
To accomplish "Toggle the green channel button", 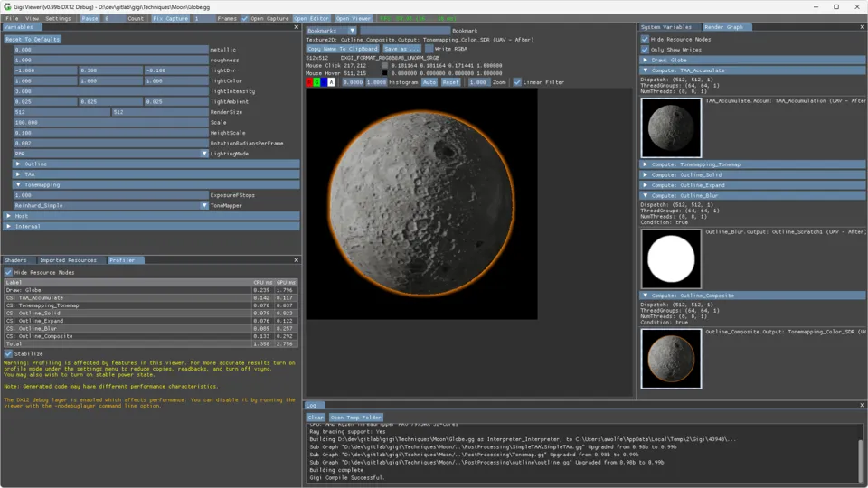I will [x=316, y=82].
